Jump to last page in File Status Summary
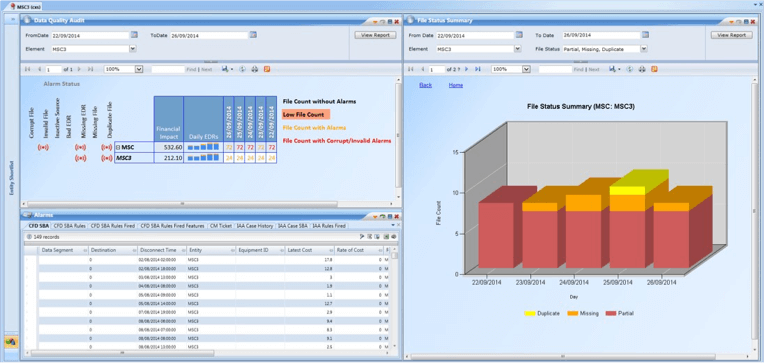 478,69
